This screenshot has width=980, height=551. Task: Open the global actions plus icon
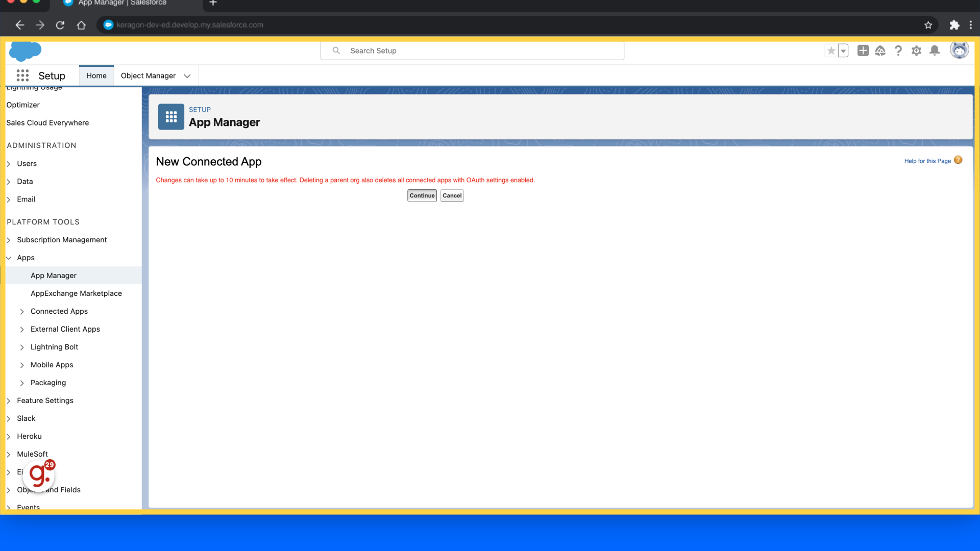click(863, 51)
